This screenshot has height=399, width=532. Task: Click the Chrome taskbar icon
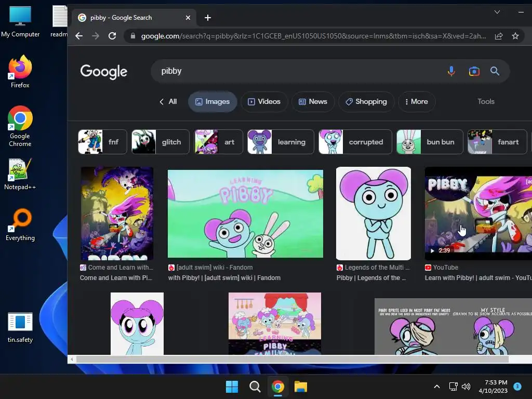click(278, 387)
